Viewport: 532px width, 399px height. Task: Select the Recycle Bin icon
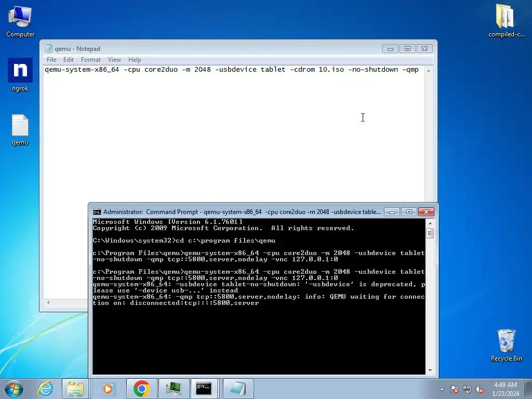click(x=506, y=345)
